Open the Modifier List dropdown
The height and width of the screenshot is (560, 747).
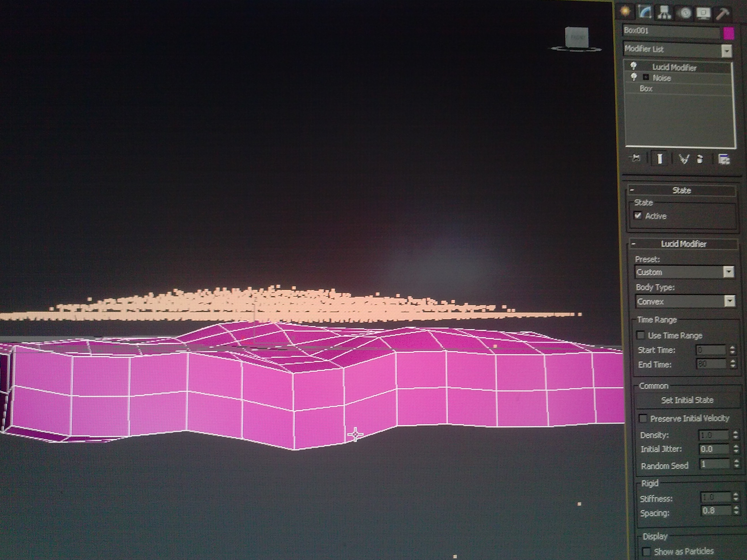coord(727,51)
